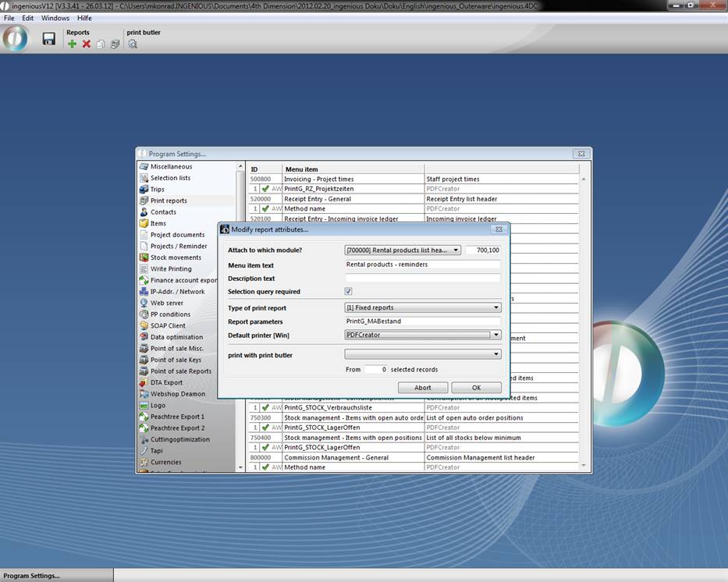728x582 pixels.
Task: Add a new report with green plus
Action: click(73, 44)
